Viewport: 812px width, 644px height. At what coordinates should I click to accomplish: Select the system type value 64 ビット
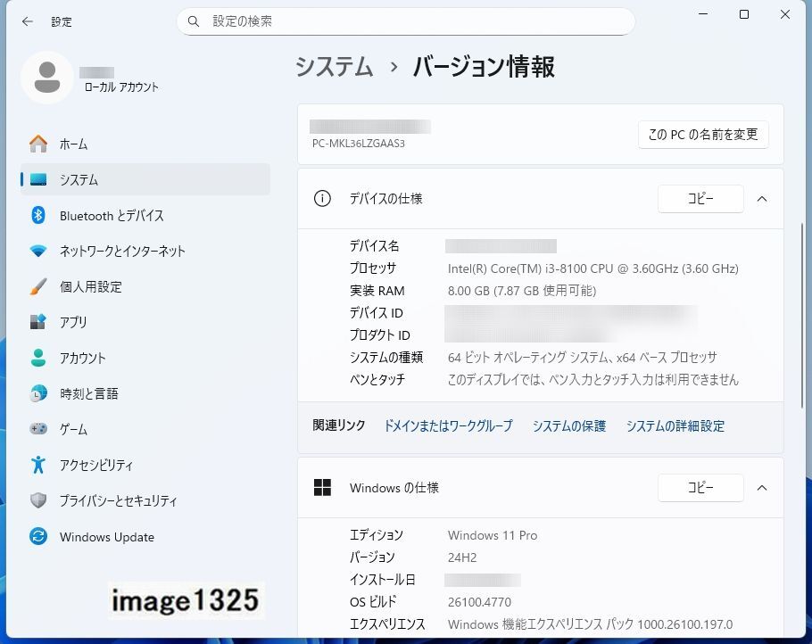coord(583,357)
